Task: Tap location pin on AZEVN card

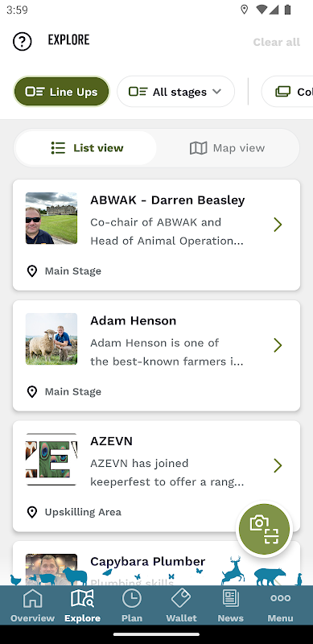Action: pyautogui.click(x=32, y=512)
